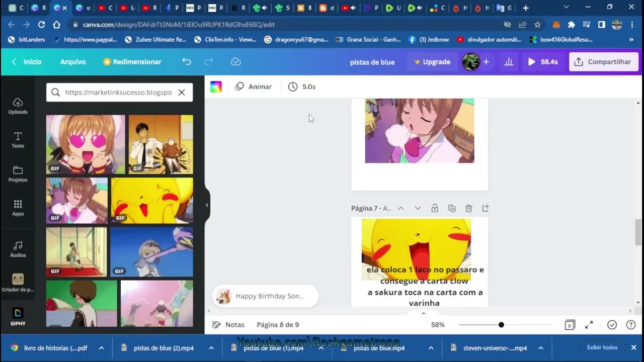Clear the GIPHY search field
This screenshot has width=644, height=362.
click(182, 93)
